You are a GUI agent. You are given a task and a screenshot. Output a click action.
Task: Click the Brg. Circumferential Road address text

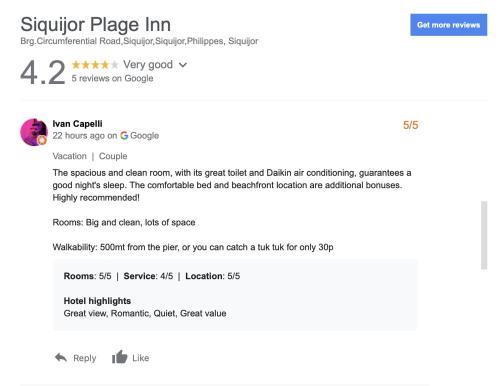139,41
